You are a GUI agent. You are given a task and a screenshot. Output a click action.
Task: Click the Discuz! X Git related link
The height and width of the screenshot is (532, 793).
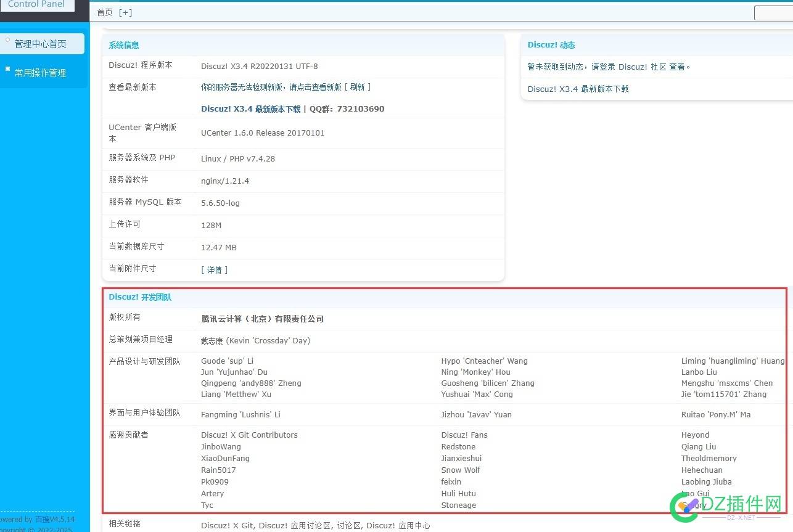tap(227, 526)
